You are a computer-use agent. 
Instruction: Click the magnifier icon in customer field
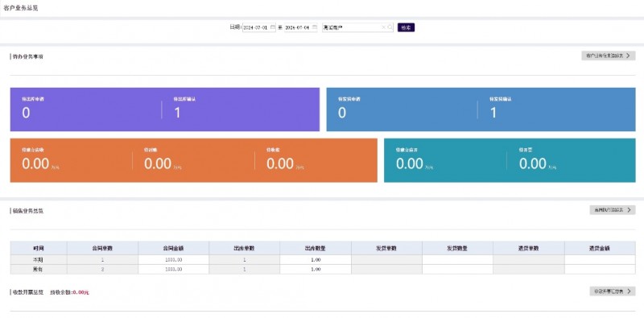tap(390, 27)
